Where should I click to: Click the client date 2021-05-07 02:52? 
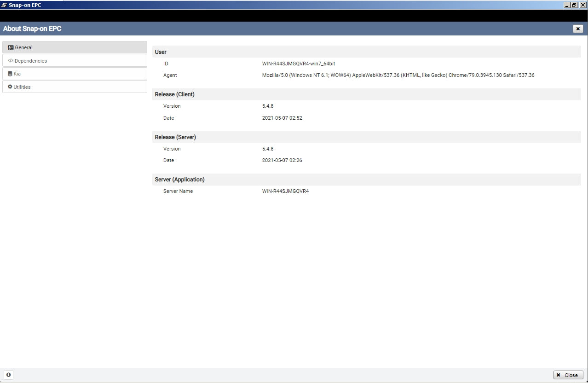[282, 118]
